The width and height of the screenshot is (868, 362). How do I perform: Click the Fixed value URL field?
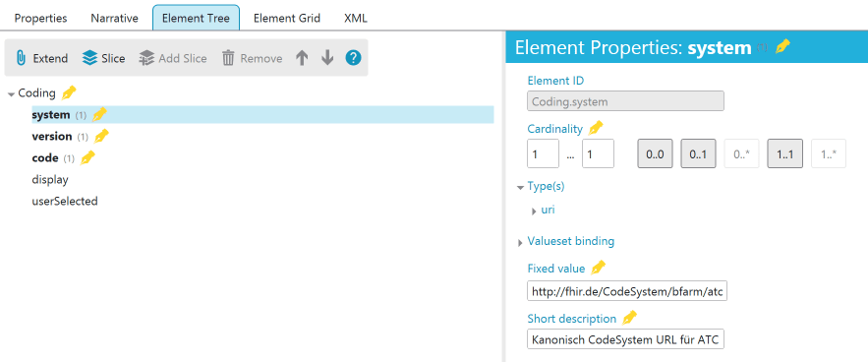627,291
